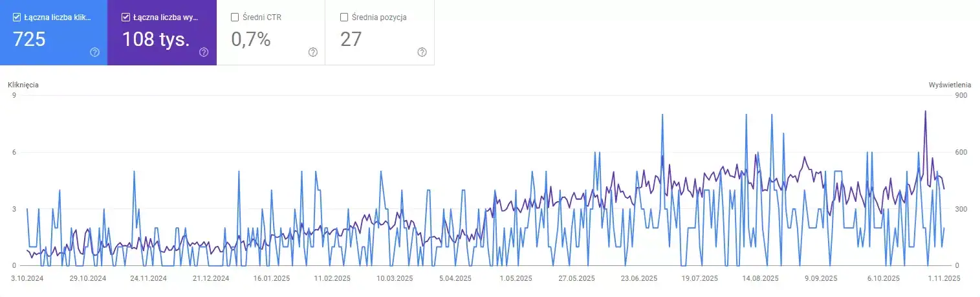Screen dimensions: 980x297
Task: Click the 0,7% average CTR value
Action: [x=250, y=39]
